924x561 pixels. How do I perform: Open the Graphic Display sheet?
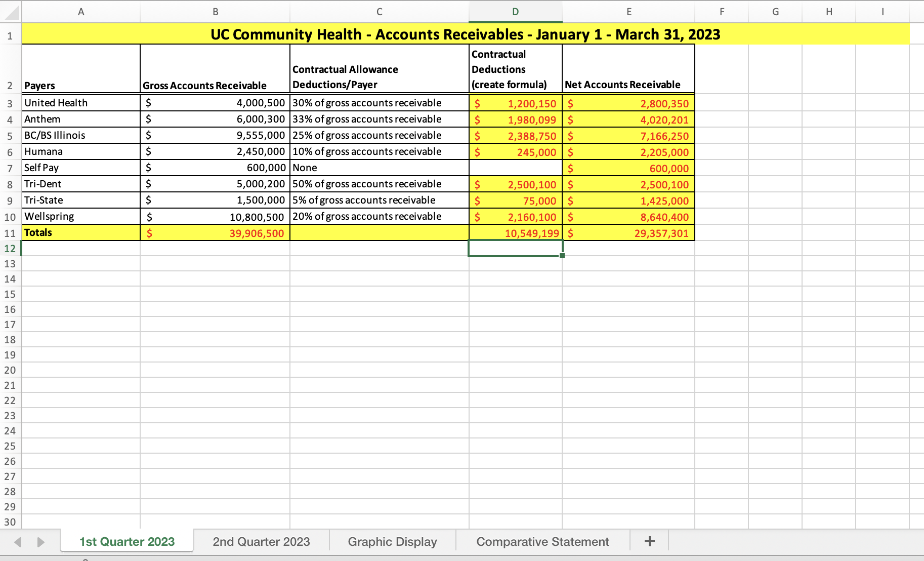[391, 541]
